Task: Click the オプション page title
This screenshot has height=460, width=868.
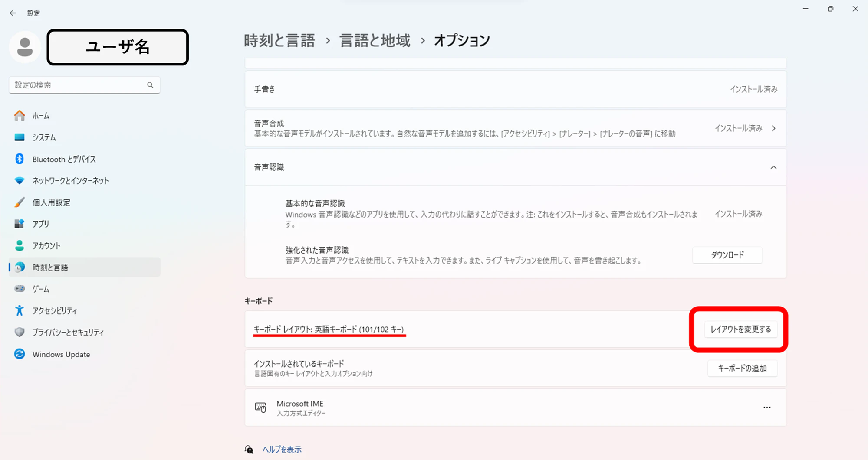Action: click(x=462, y=40)
